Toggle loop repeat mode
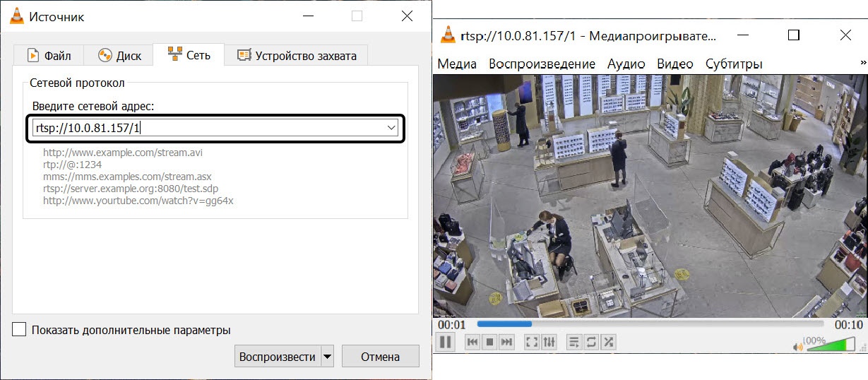Image resolution: width=868 pixels, height=380 pixels. coord(591,343)
